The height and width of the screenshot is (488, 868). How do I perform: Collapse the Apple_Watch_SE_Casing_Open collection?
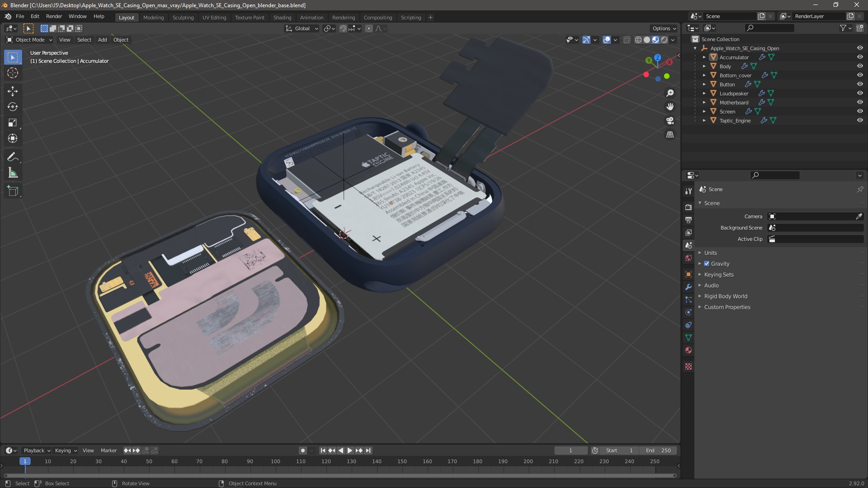(695, 48)
